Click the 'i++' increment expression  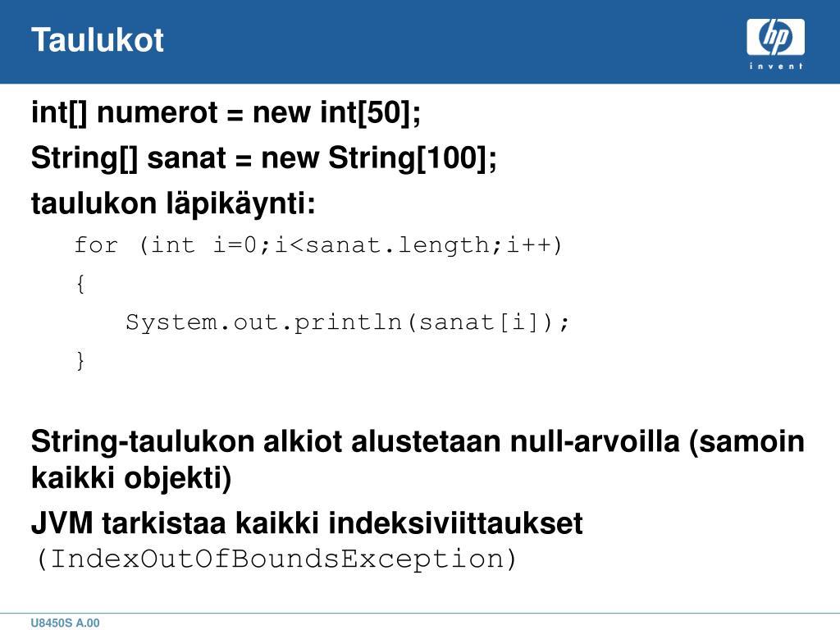click(529, 245)
